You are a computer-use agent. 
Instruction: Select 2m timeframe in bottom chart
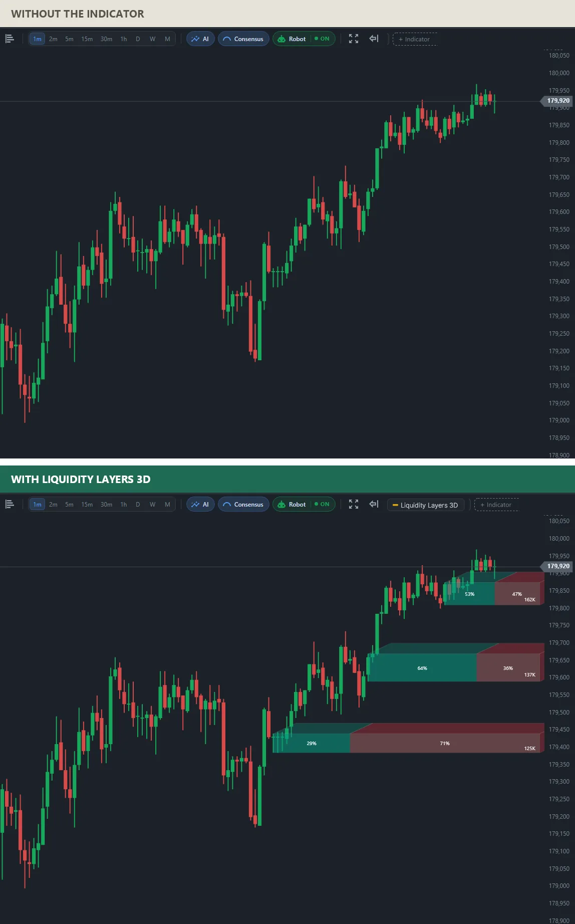[x=53, y=504]
